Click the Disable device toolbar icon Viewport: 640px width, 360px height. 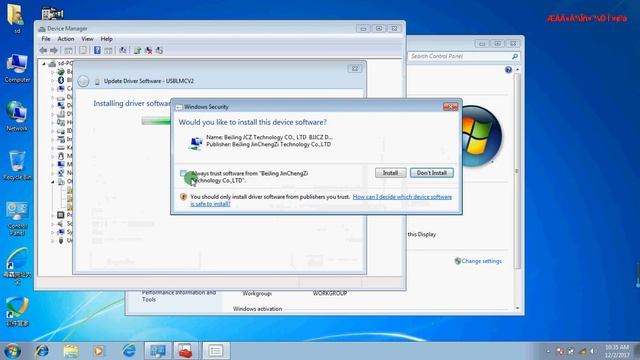pyautogui.click(x=159, y=51)
